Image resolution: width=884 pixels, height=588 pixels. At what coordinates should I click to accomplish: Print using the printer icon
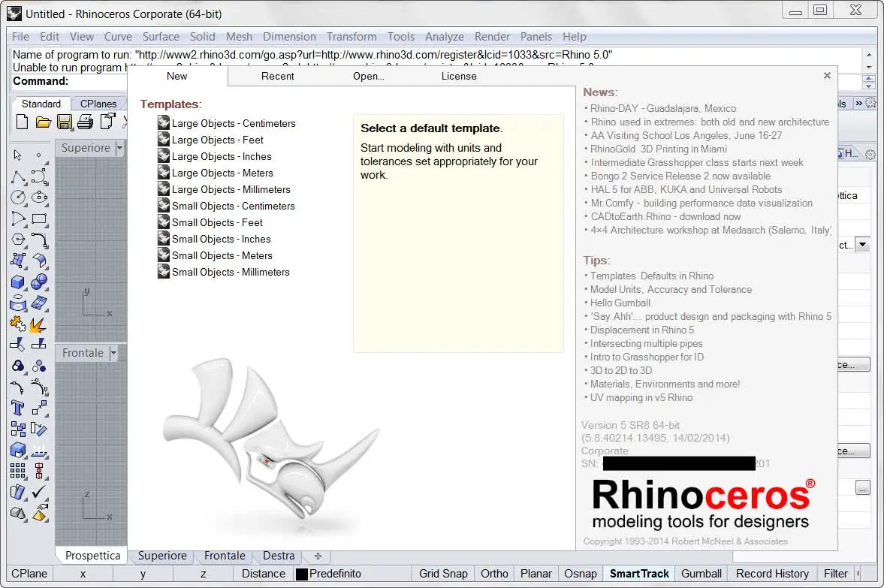point(85,122)
